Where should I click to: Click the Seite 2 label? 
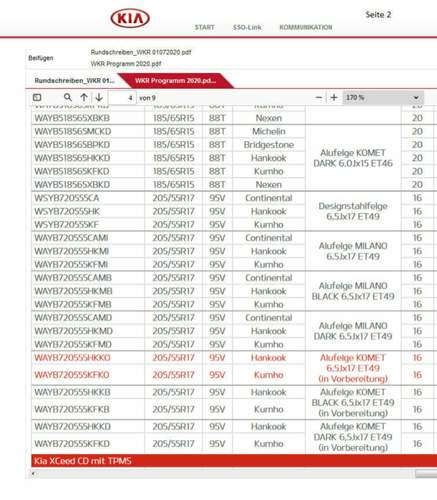point(378,15)
